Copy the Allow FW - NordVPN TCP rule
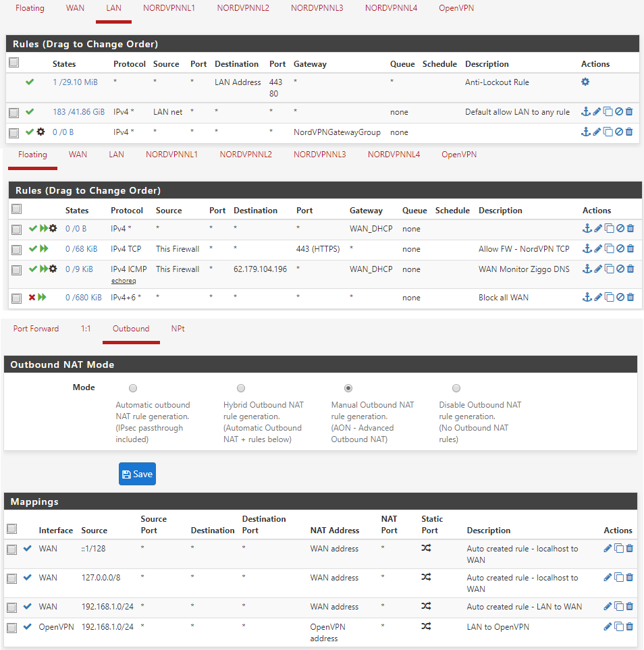This screenshot has height=650, width=644. tap(609, 249)
